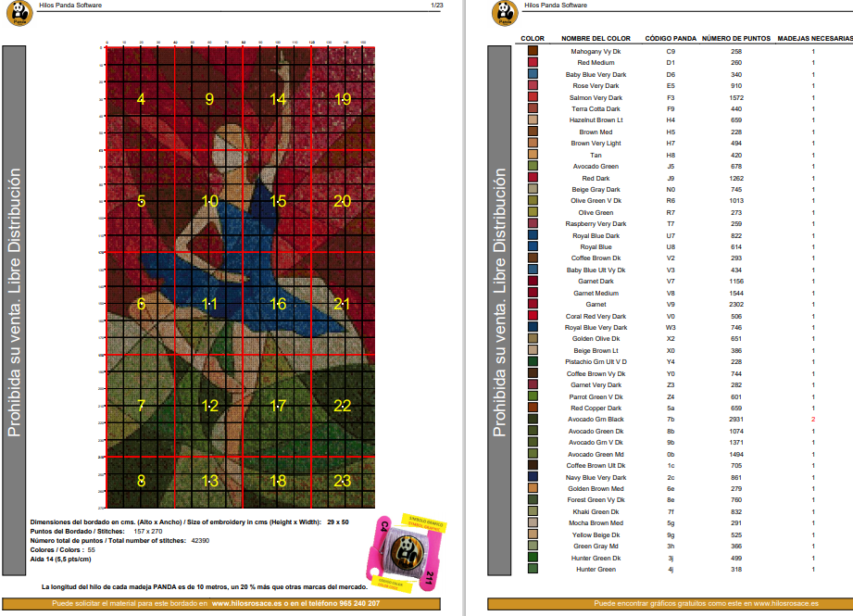Select the Garnet Medium color swatch
853x616 pixels.
click(533, 293)
